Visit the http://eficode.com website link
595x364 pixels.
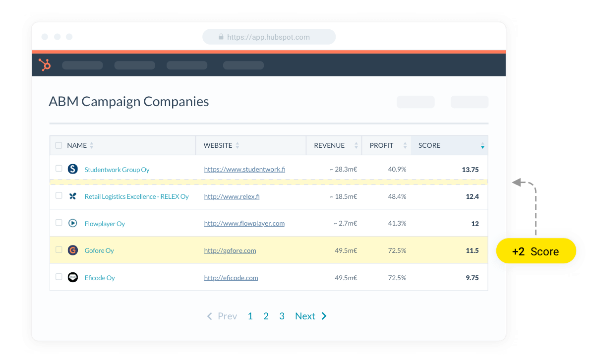[231, 278]
